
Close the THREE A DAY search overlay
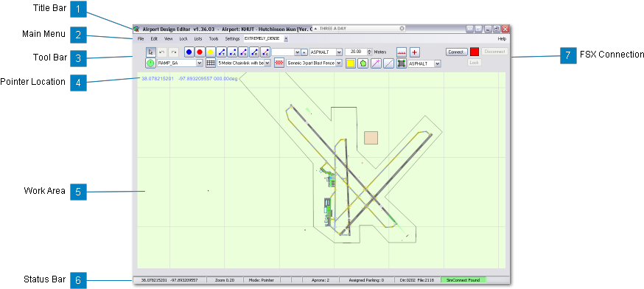coord(402,28)
